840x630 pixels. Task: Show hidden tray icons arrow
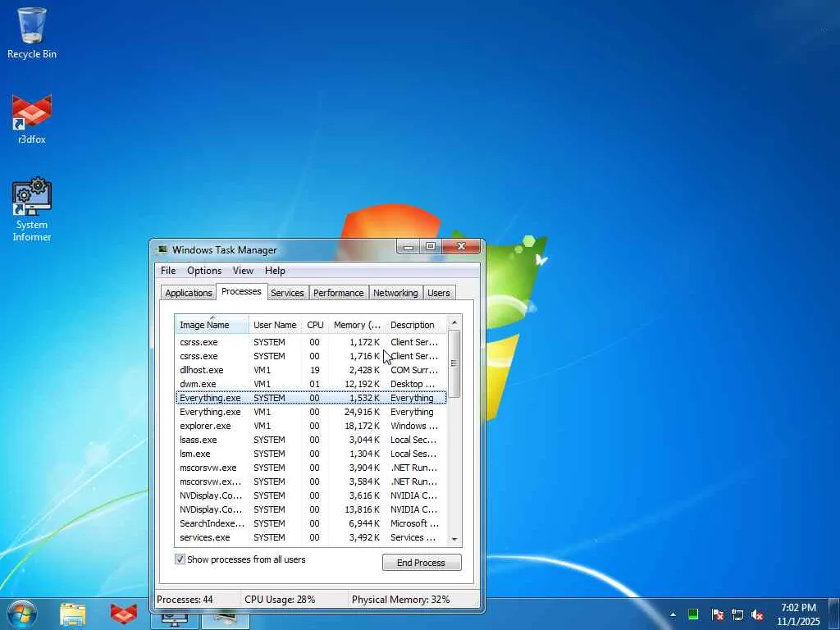pyautogui.click(x=673, y=614)
